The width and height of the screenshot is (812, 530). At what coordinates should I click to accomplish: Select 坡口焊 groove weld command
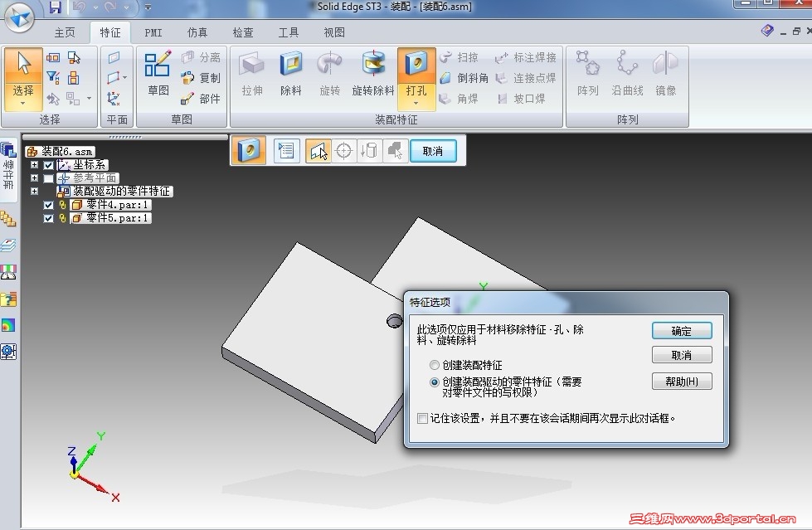pos(520,99)
